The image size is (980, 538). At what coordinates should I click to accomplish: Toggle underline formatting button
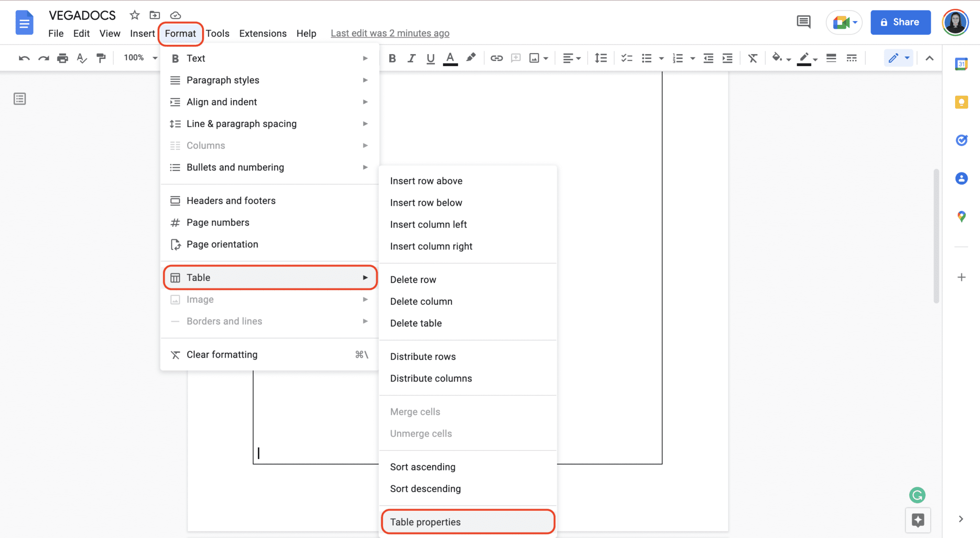point(431,58)
